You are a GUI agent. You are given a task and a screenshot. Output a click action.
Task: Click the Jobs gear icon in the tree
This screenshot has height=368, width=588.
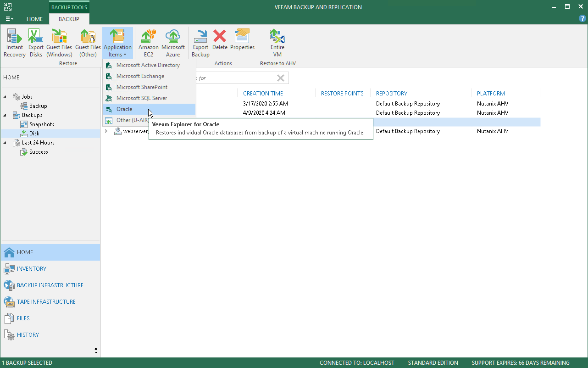pos(16,97)
